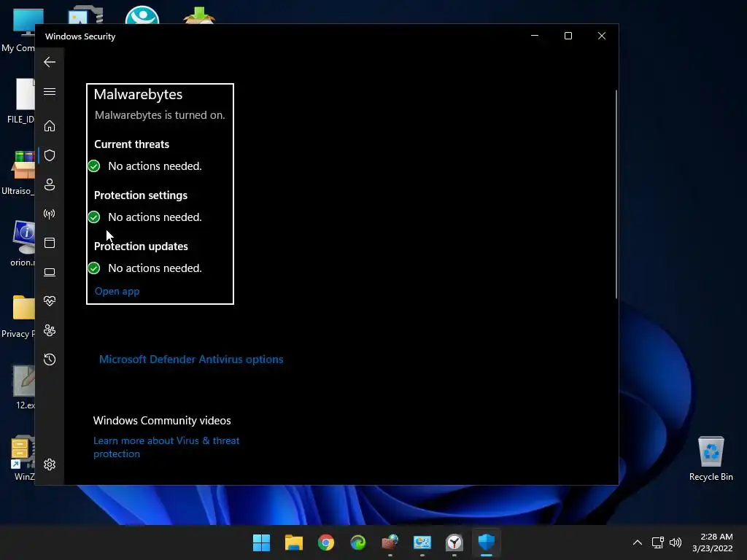Go back with the back arrow
The height and width of the screenshot is (560, 747).
pos(50,62)
